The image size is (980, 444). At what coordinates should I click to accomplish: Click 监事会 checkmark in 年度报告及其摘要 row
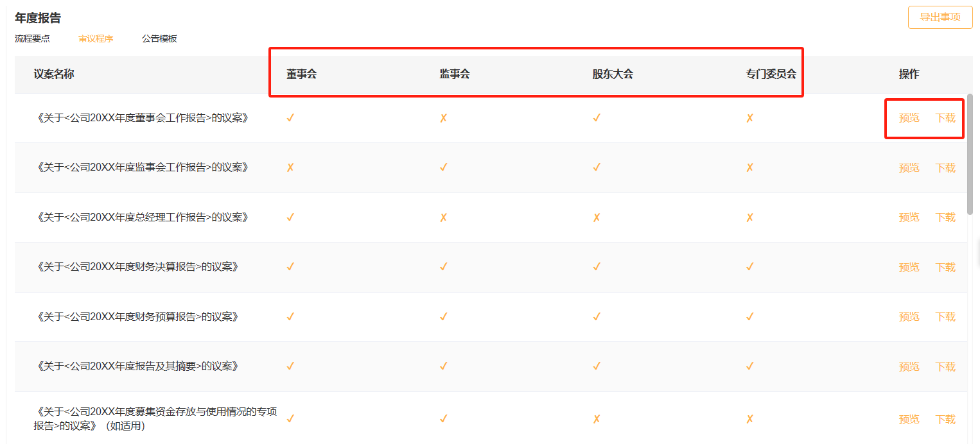pyautogui.click(x=443, y=366)
